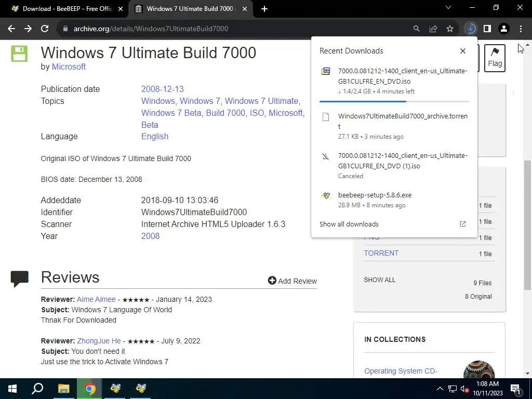Close the Recent Downloads popup

pyautogui.click(x=463, y=51)
